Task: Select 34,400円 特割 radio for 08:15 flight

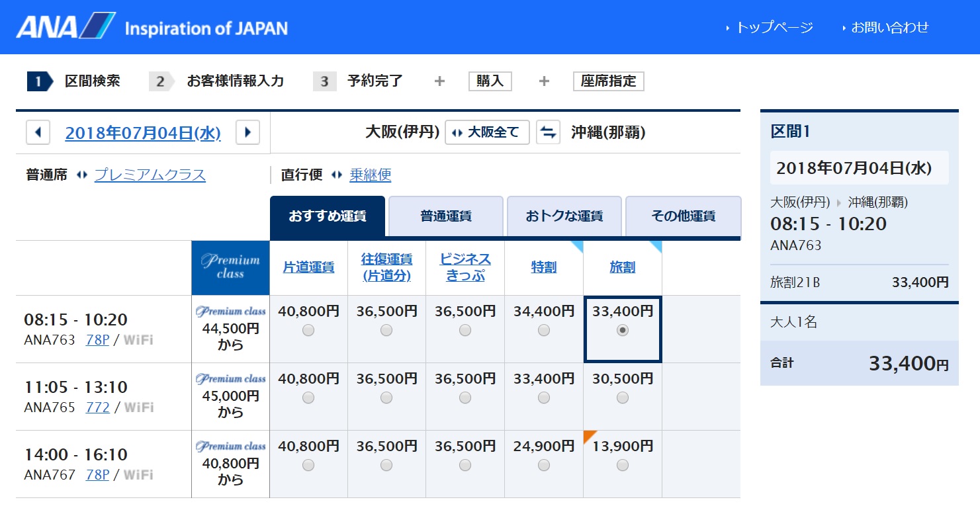Action: click(x=544, y=330)
